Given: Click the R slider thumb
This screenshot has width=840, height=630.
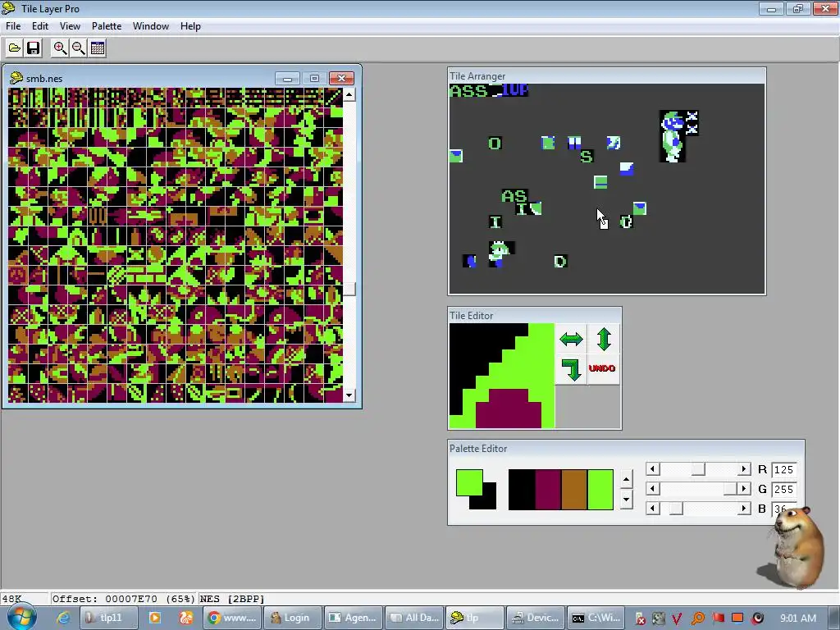Looking at the screenshot, I should (698, 469).
